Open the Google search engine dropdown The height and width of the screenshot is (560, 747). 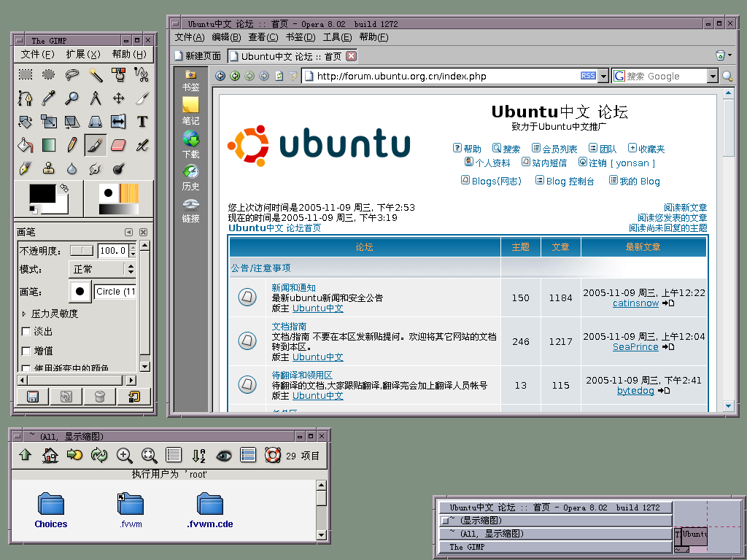point(712,76)
